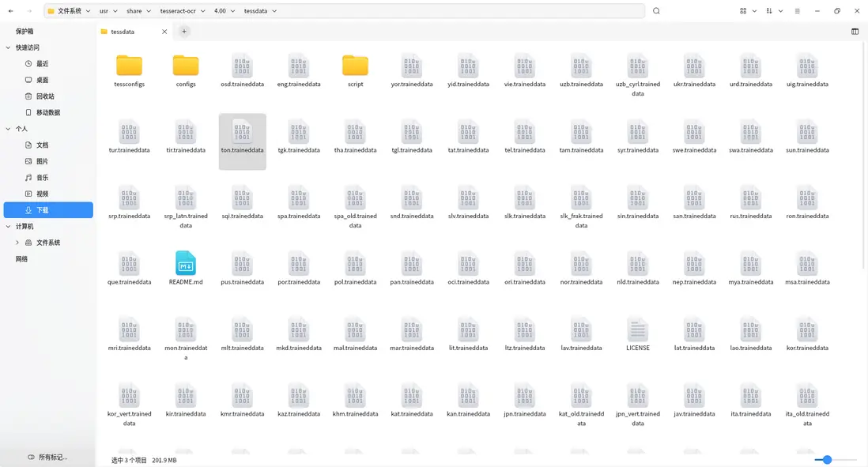The height and width of the screenshot is (467, 868).
Task: Open dropdown after 文件系统 in path bar
Action: (88, 10)
